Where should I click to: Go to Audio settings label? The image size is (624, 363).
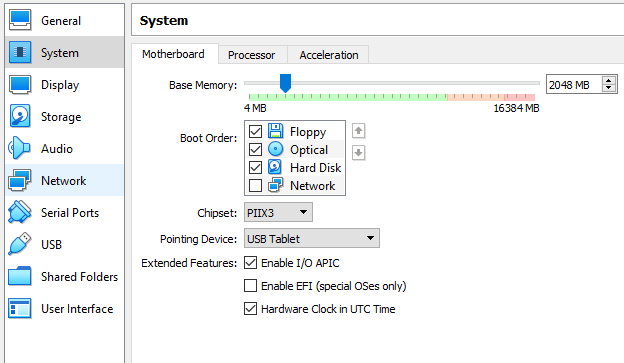pos(57,148)
